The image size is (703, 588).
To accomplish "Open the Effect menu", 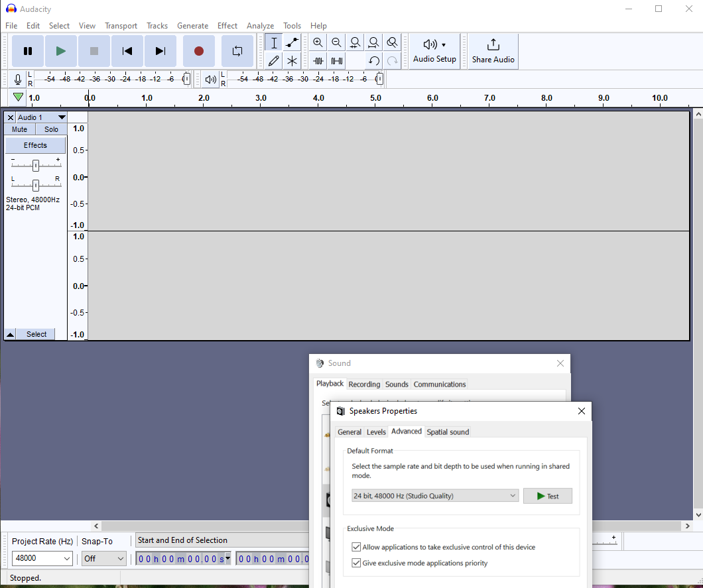I will (x=227, y=26).
